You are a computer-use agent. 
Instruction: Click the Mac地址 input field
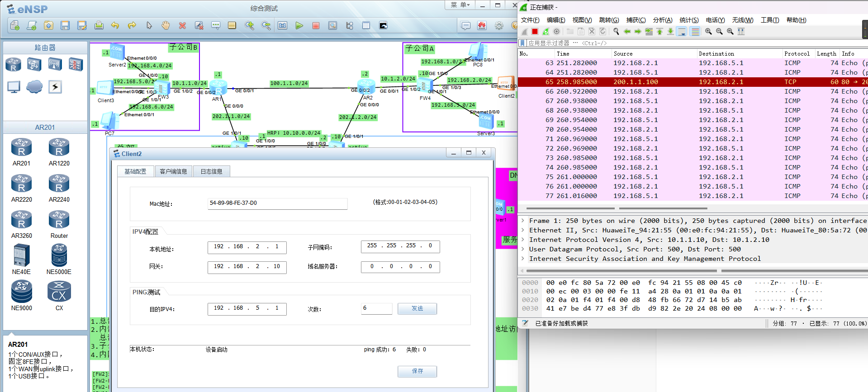(x=277, y=203)
